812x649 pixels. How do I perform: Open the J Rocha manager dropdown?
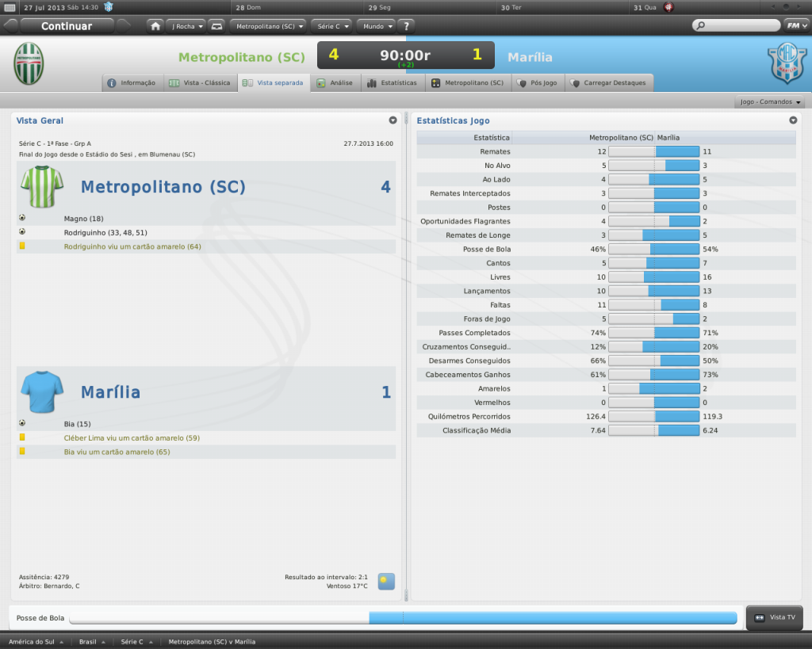point(187,25)
